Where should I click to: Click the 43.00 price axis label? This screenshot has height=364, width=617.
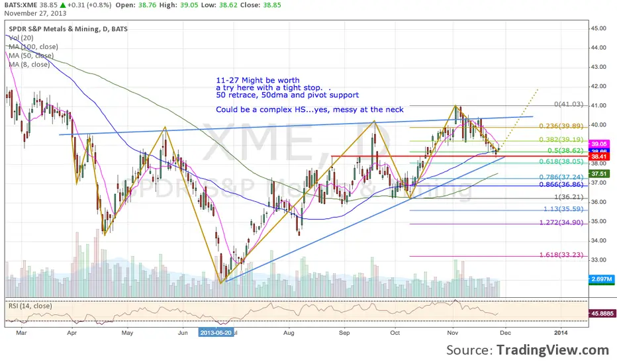598,67
